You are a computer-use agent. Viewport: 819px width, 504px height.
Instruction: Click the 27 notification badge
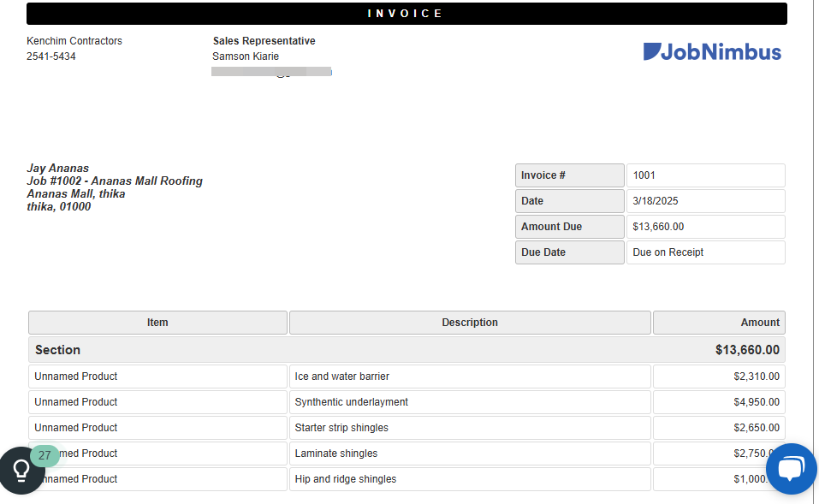[45, 455]
